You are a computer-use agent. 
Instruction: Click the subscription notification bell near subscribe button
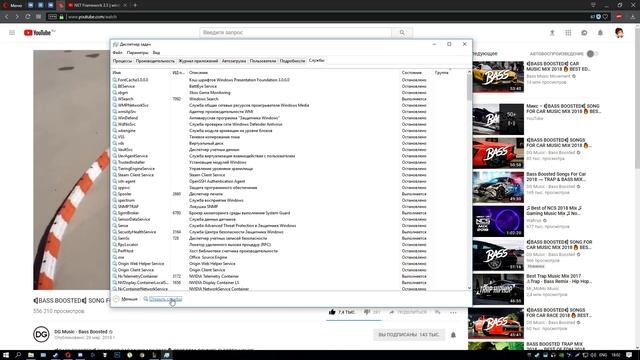[453, 335]
